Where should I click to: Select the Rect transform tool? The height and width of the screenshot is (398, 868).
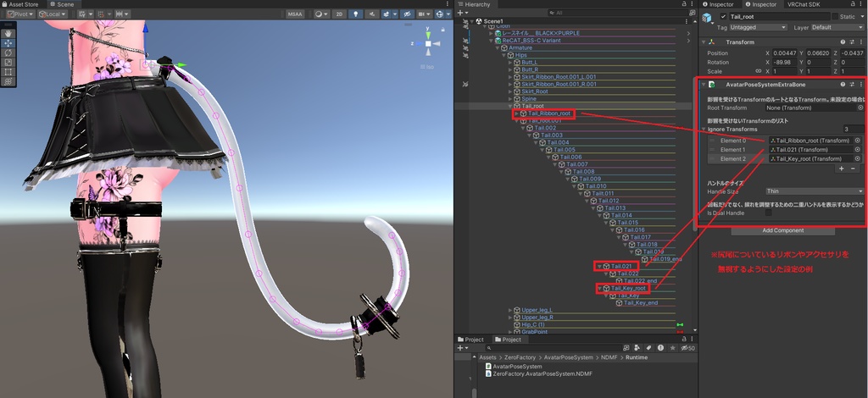click(x=8, y=71)
